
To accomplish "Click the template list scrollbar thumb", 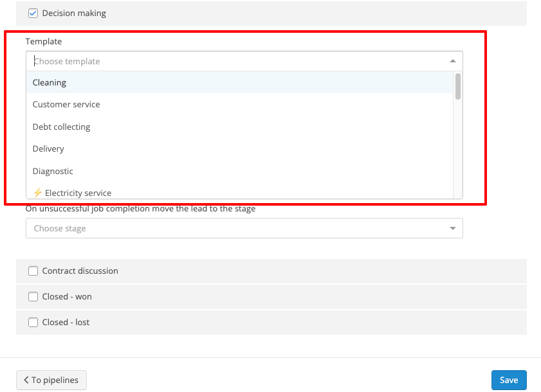I will point(458,86).
